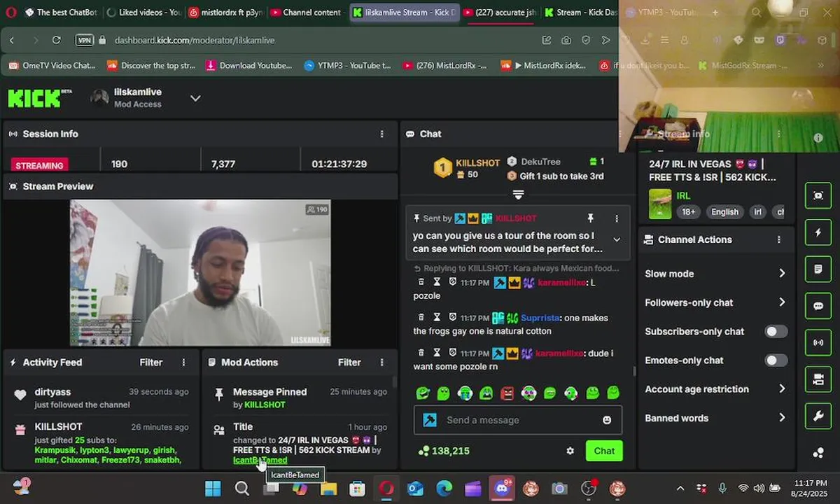
Task: Open Microsoft Edge from the taskbar
Action: coord(444,488)
